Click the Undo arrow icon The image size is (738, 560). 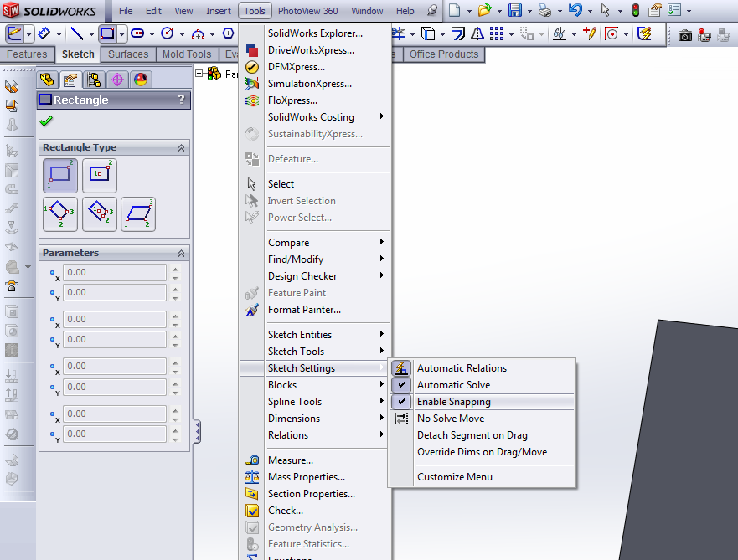(x=575, y=10)
